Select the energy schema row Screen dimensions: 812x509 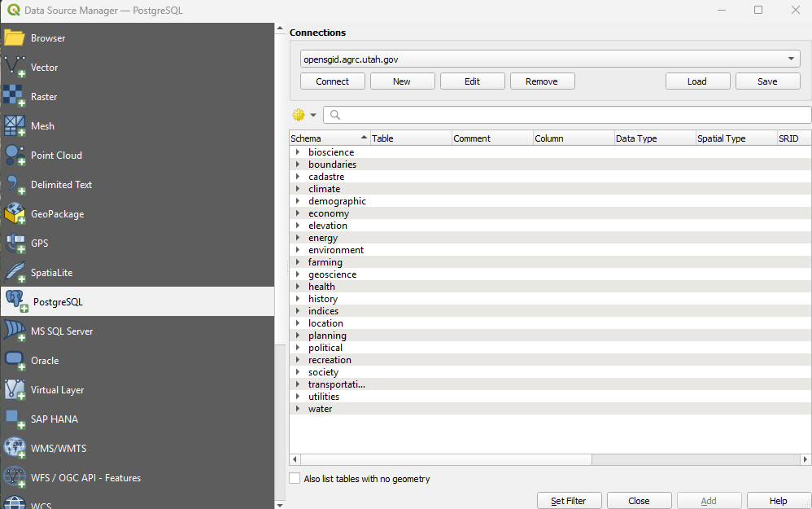point(550,237)
